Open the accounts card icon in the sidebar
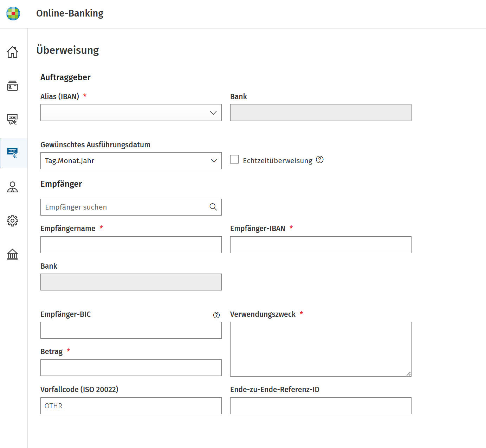This screenshot has width=486, height=448. click(x=13, y=85)
